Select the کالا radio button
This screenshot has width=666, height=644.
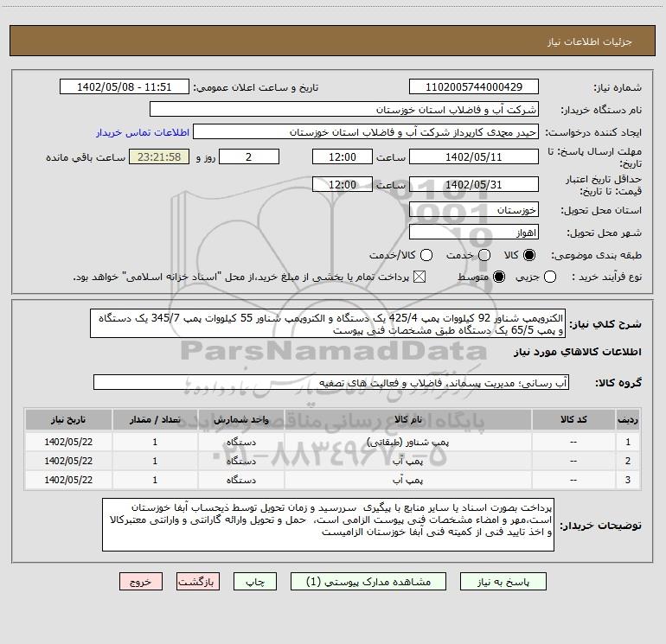[x=529, y=255]
